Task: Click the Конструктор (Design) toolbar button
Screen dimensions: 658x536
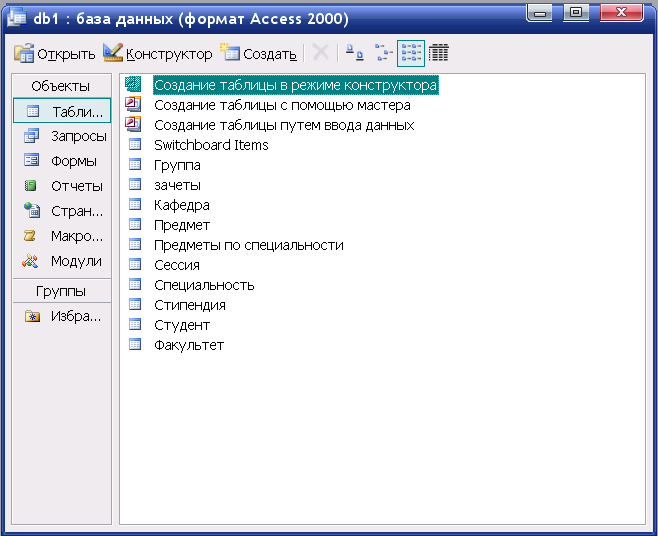Action: click(157, 54)
